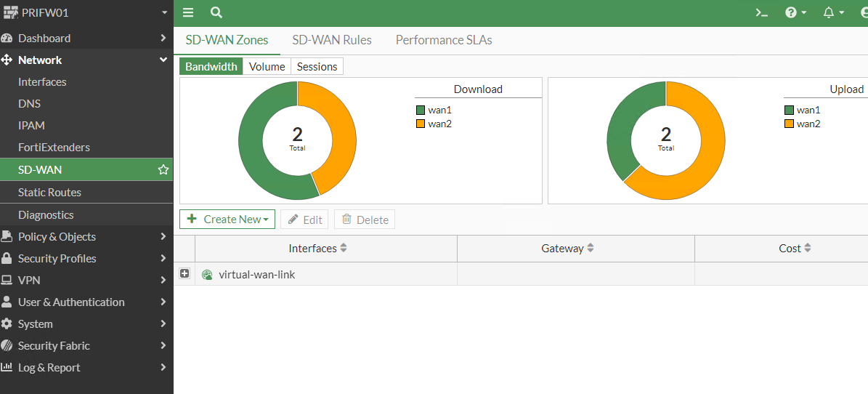Click the Network arrows icon

tap(7, 60)
